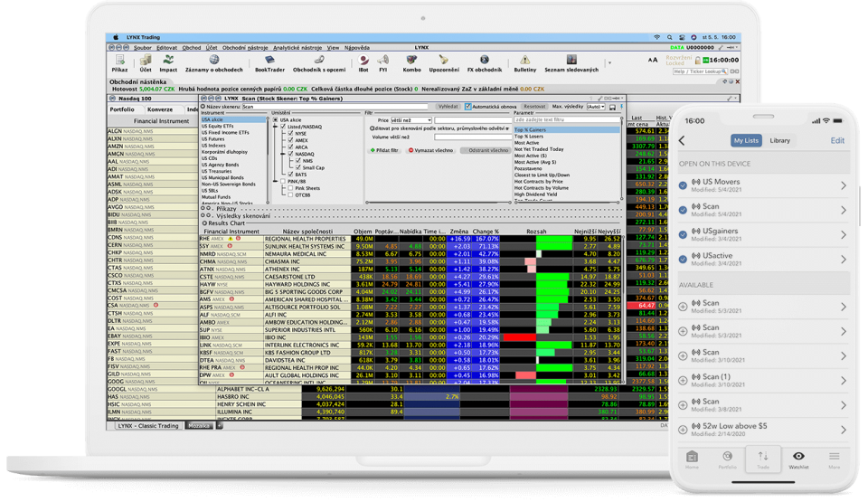Click the Vymazat všechno button
868x502 pixels.
430,151
